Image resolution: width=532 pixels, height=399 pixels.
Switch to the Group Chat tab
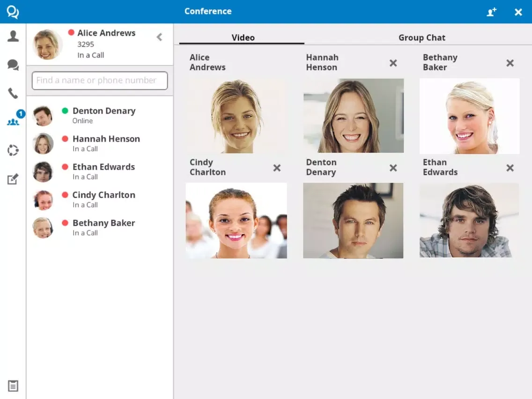(x=422, y=37)
